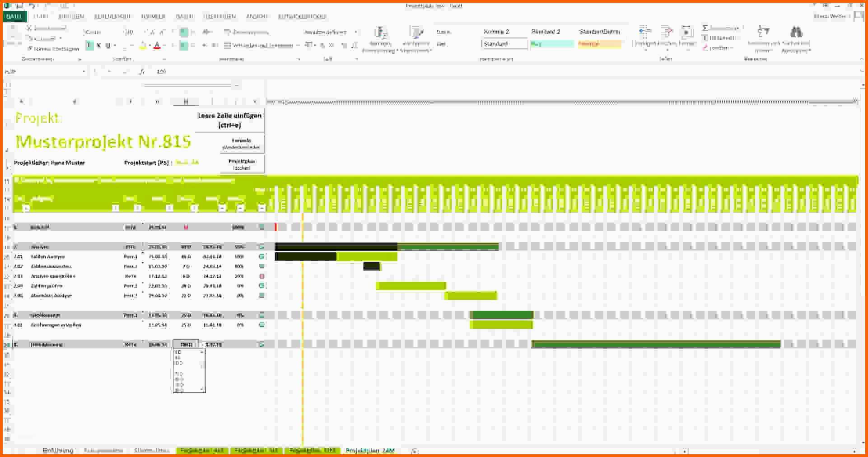The height and width of the screenshot is (457, 868).
Task: Open the filter dropdown under the task name header
Action: coord(116,208)
